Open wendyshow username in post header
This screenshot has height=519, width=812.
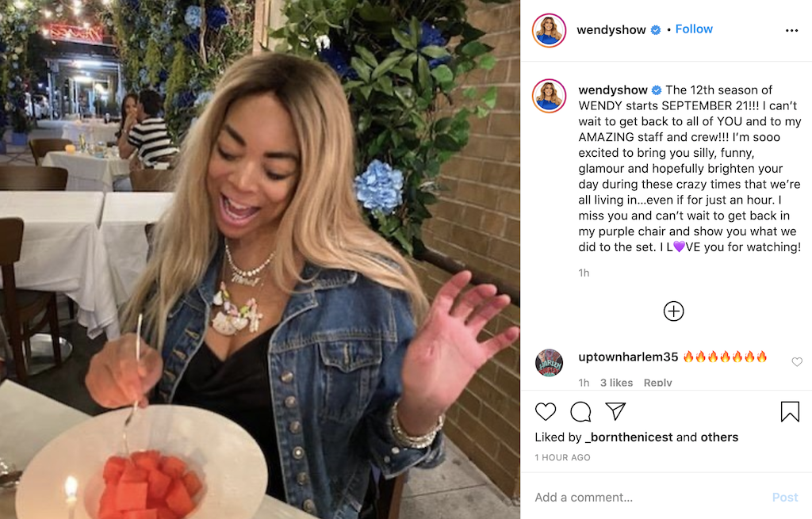tap(611, 30)
